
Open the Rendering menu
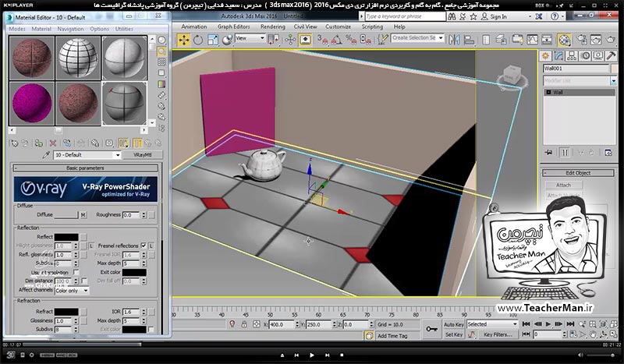(272, 27)
